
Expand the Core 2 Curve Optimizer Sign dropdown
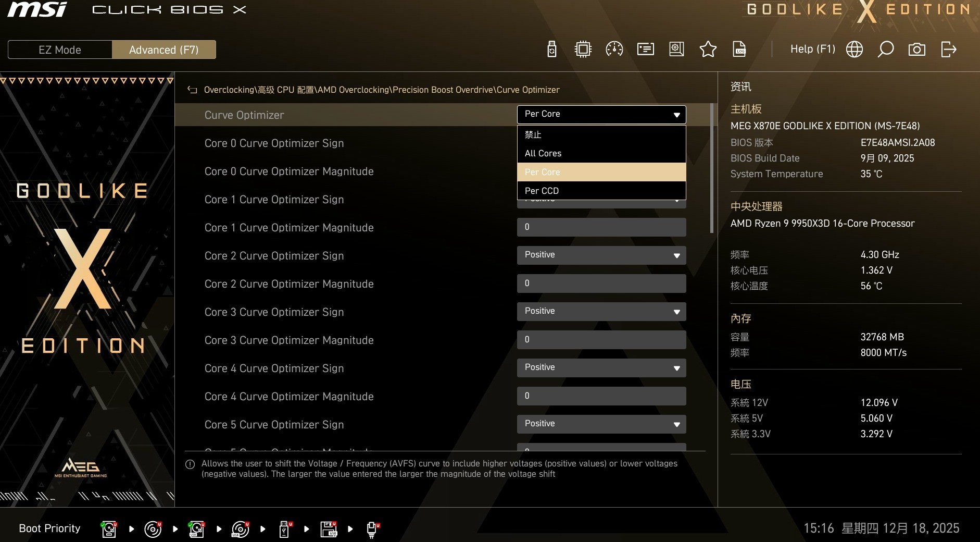(601, 255)
